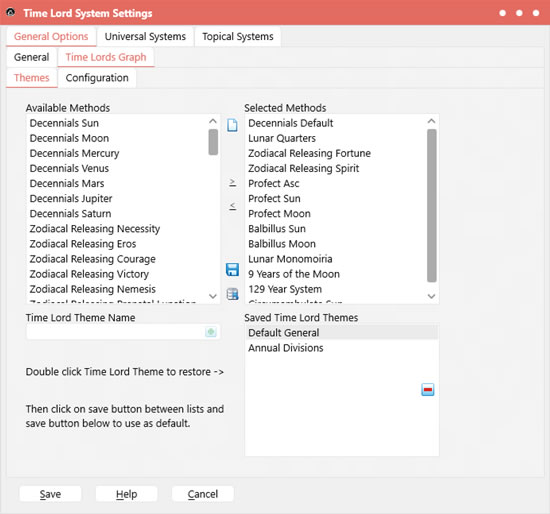Click the Save button

[x=50, y=494]
